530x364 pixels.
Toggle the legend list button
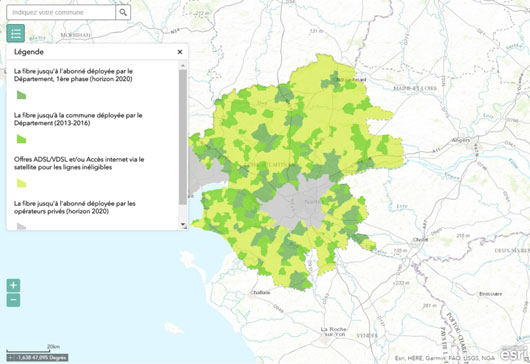tap(16, 33)
